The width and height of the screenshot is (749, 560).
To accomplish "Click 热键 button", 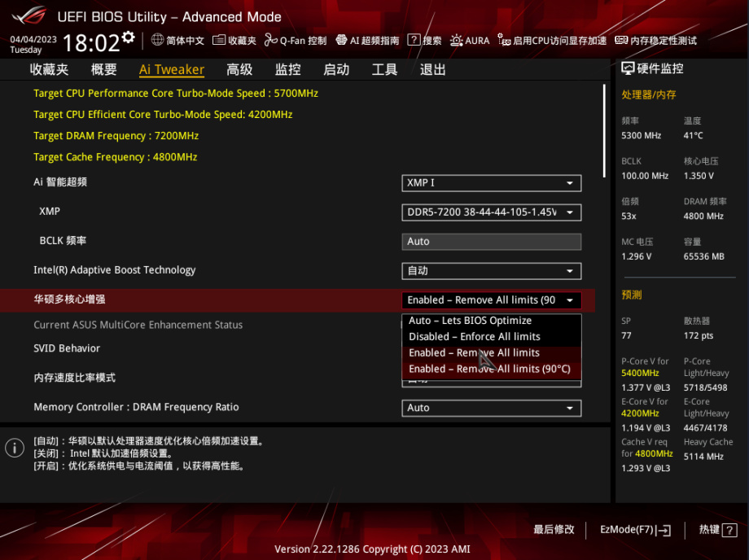I will 717,530.
